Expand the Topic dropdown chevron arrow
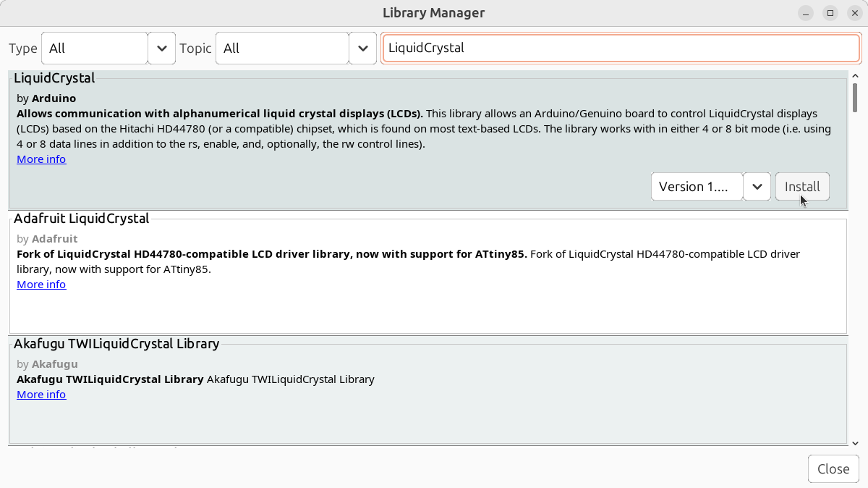The image size is (868, 488). click(x=362, y=49)
